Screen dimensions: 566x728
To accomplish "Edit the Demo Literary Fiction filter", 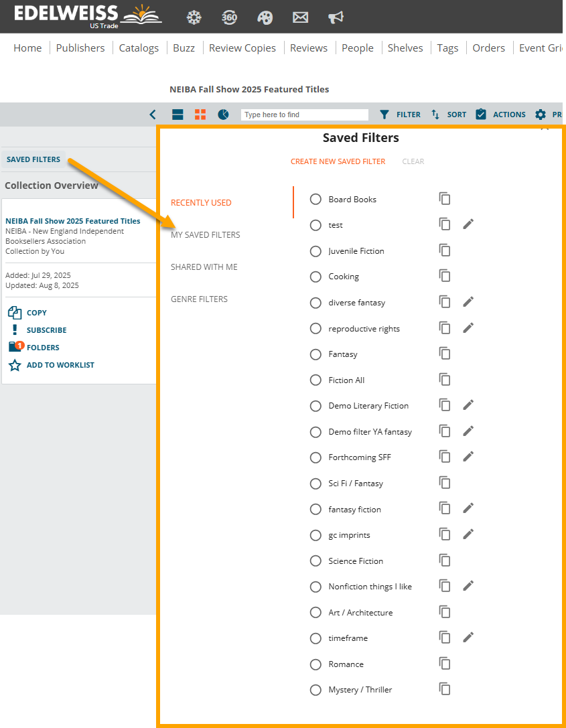I will 468,405.
